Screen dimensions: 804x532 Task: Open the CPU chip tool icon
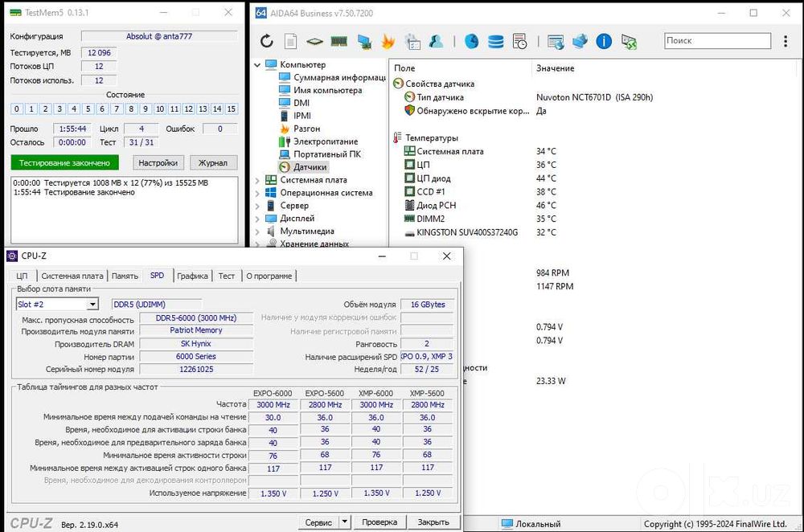coord(314,41)
